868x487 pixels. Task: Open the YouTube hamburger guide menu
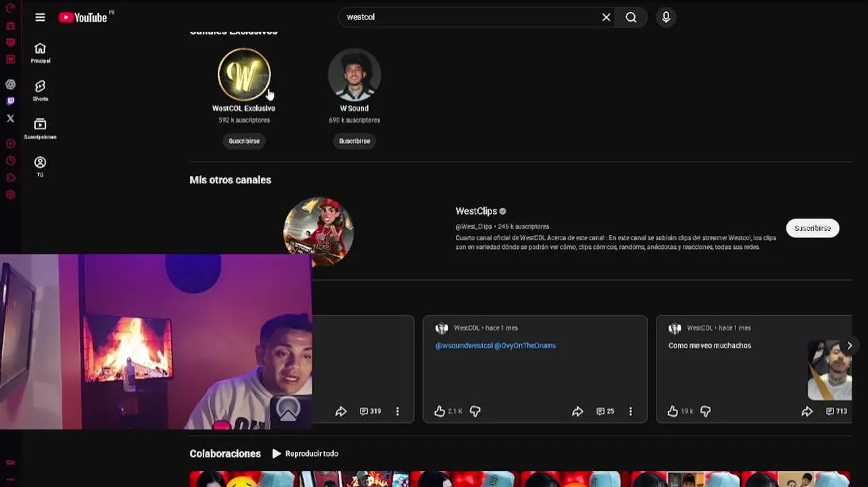pos(40,18)
